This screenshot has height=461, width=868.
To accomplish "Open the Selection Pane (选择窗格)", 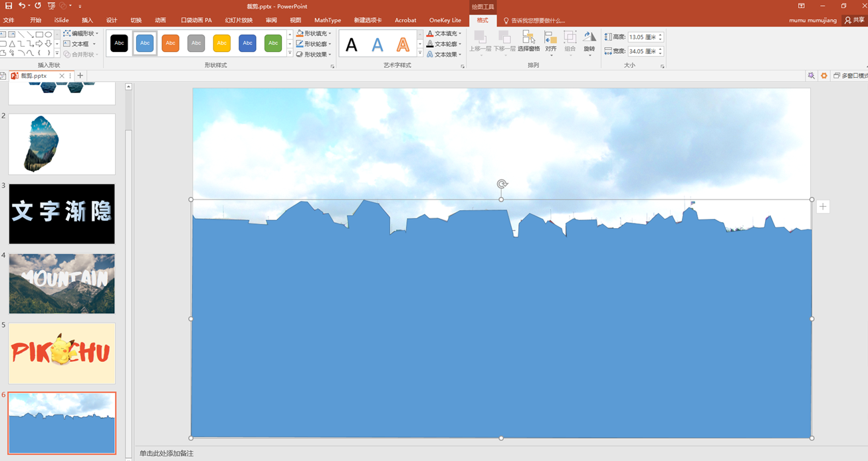I will (x=528, y=41).
